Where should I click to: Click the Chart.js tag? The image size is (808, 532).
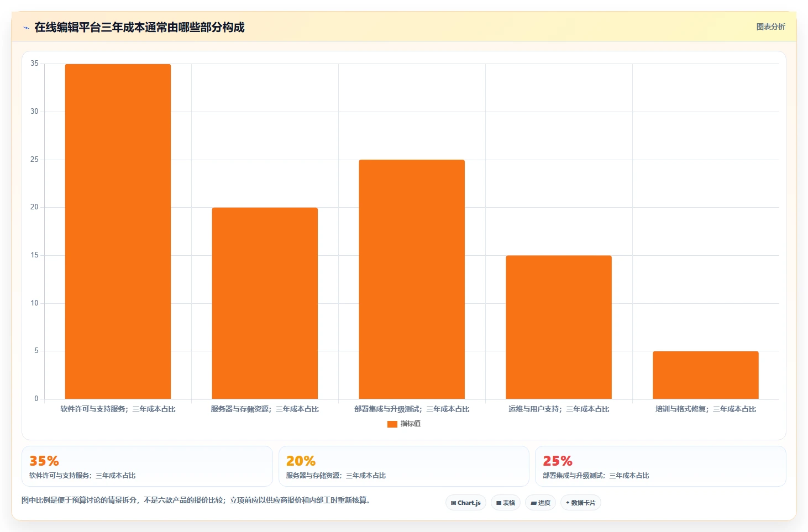pyautogui.click(x=466, y=503)
